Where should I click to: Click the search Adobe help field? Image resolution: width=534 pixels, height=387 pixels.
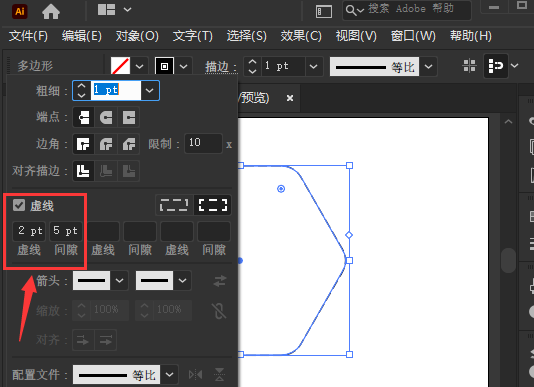(407, 10)
